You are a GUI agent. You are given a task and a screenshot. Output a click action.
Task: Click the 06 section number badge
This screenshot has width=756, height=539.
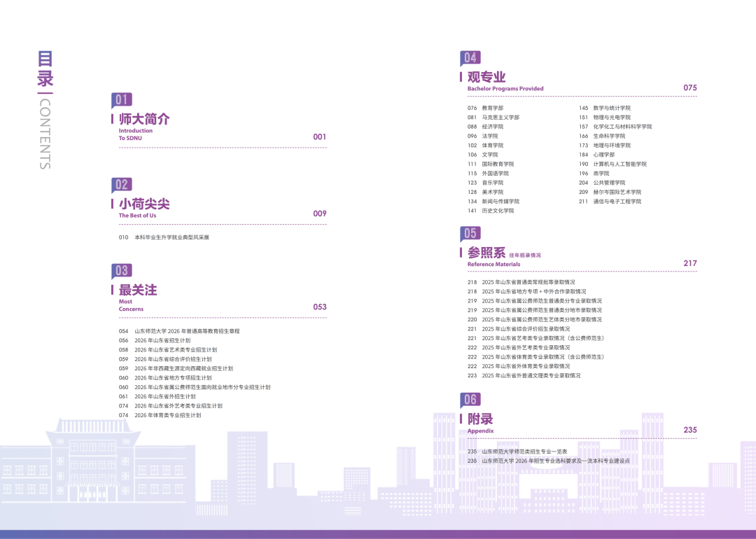(x=470, y=400)
